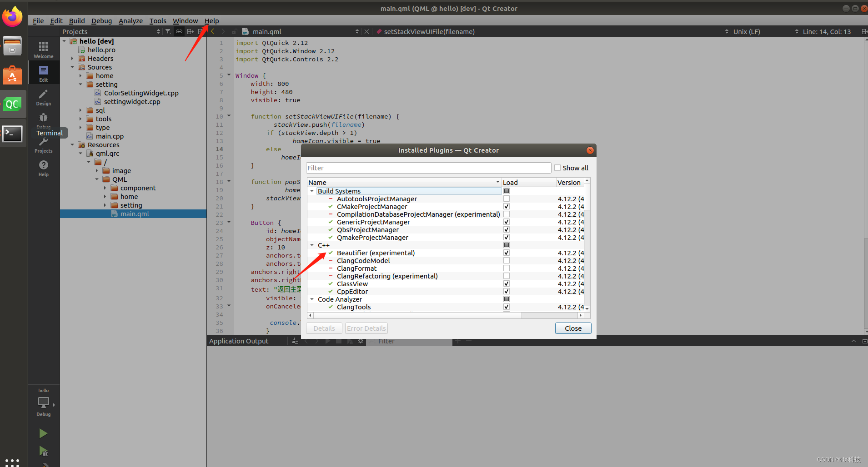
Task: Collapse the C++ plugin group
Action: click(x=312, y=245)
